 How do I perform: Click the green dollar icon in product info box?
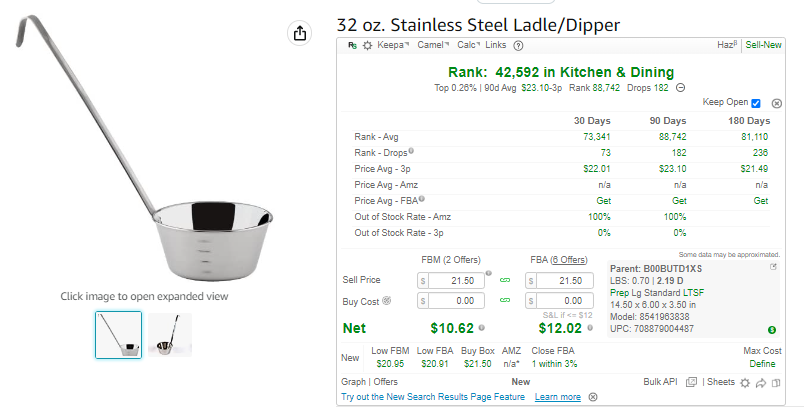click(772, 330)
